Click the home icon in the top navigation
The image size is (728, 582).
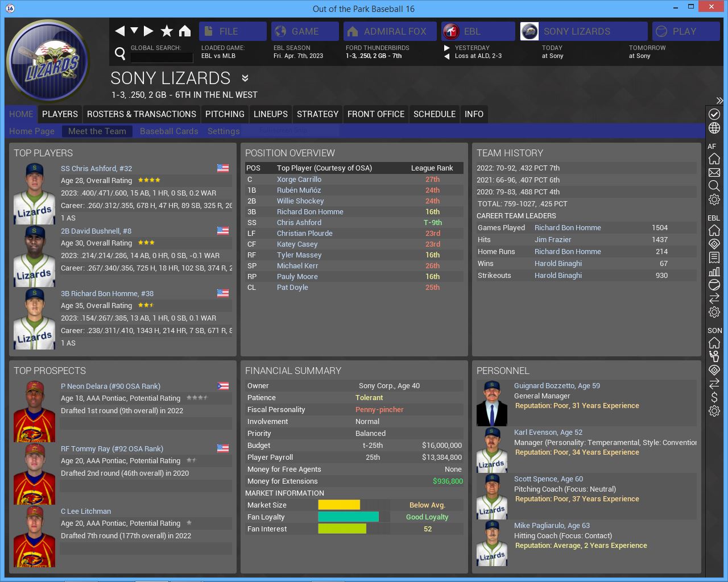pos(185,31)
